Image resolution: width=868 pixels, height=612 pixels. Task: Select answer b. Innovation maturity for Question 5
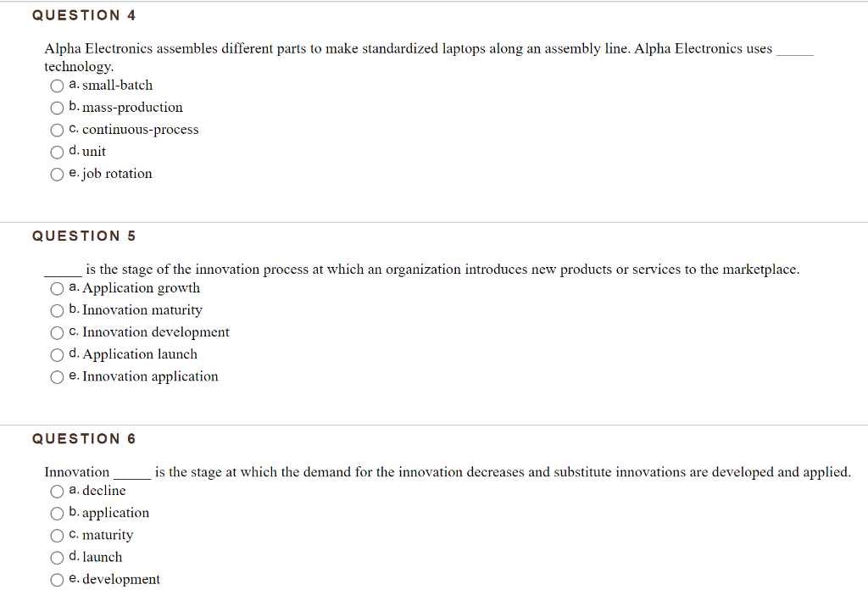point(56,310)
